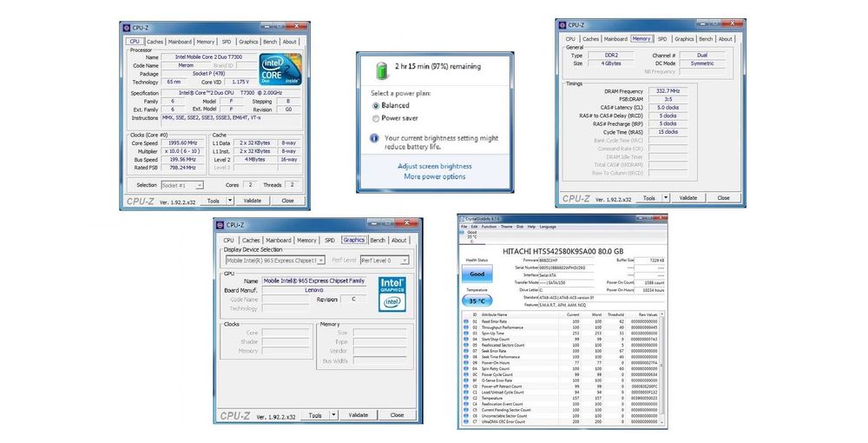The image size is (868, 443).
Task: Click the status icon for Uncorrectable Sector Count
Action: pyautogui.click(x=466, y=416)
